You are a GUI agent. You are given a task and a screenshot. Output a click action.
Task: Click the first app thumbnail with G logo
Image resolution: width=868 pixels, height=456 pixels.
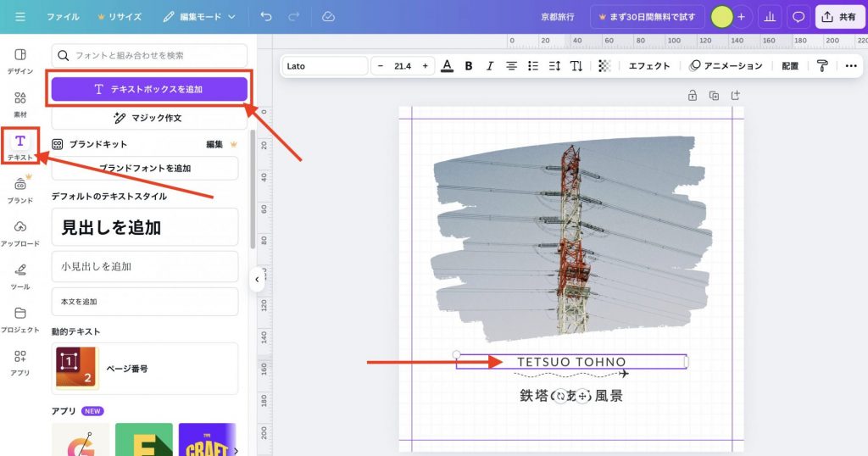[x=81, y=439]
